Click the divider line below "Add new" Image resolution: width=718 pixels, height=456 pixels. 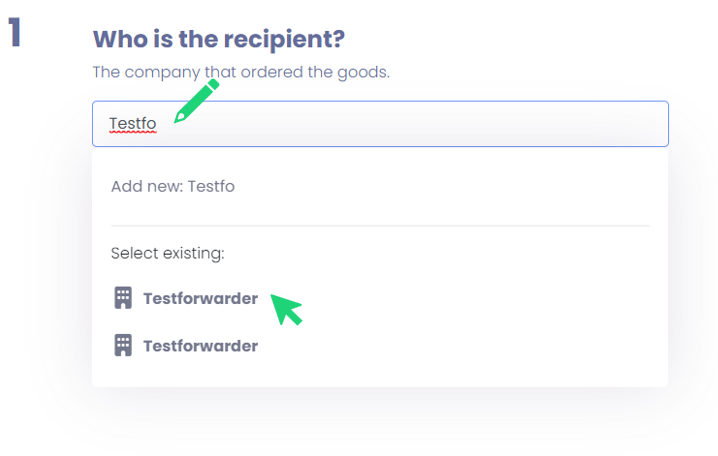[380, 226]
